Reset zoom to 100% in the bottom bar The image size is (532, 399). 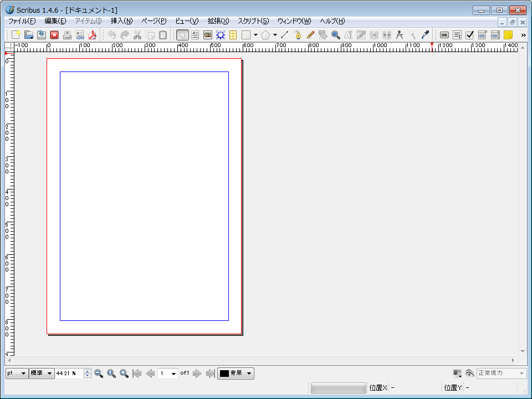[x=111, y=374]
